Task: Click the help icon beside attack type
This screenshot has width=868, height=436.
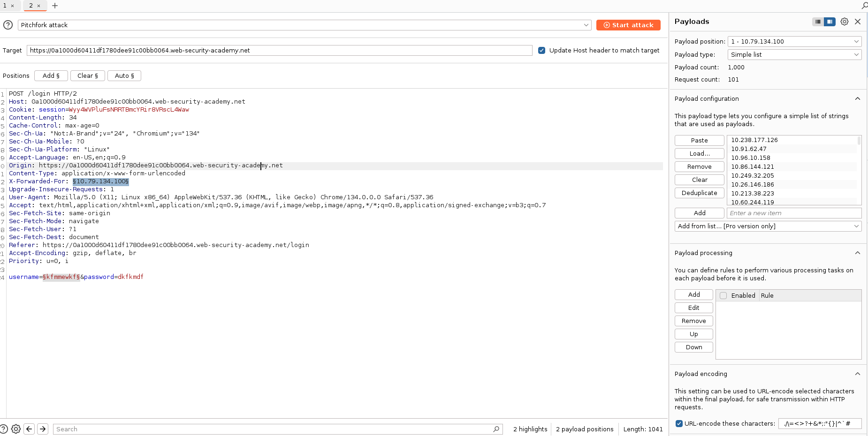Action: [8, 25]
